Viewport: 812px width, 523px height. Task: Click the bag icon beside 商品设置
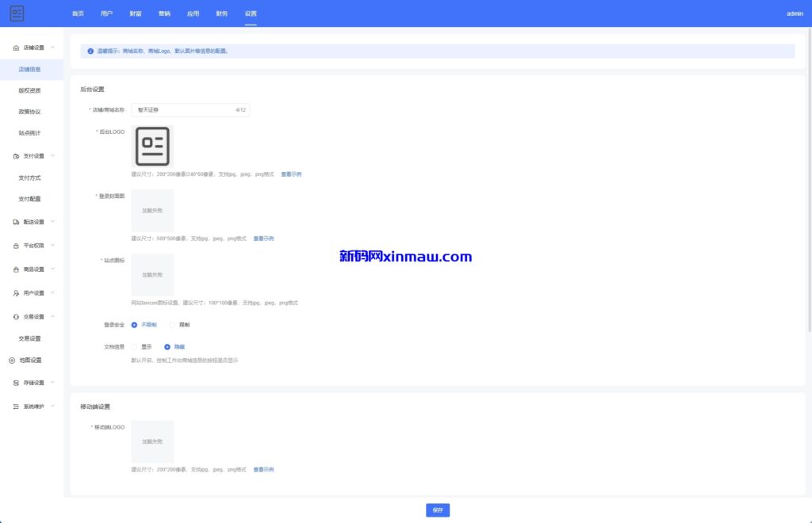pyautogui.click(x=17, y=269)
